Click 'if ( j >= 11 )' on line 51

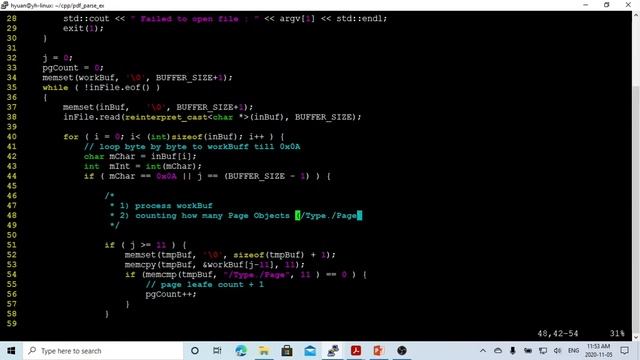pos(140,245)
